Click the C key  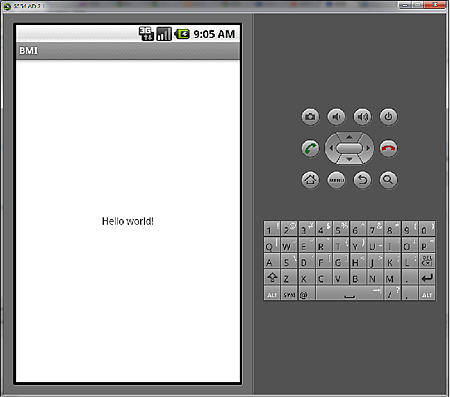[324, 277]
